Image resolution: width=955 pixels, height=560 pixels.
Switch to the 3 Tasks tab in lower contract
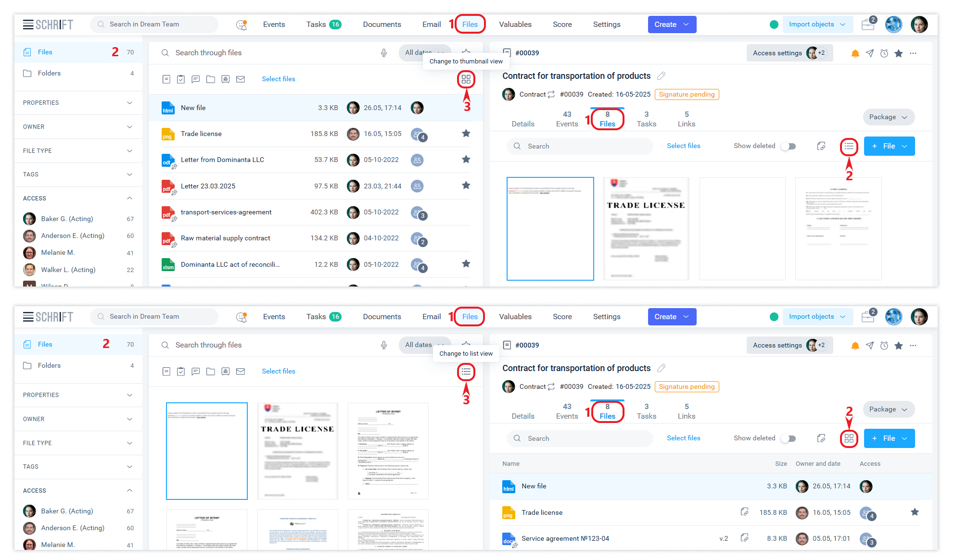tap(646, 411)
